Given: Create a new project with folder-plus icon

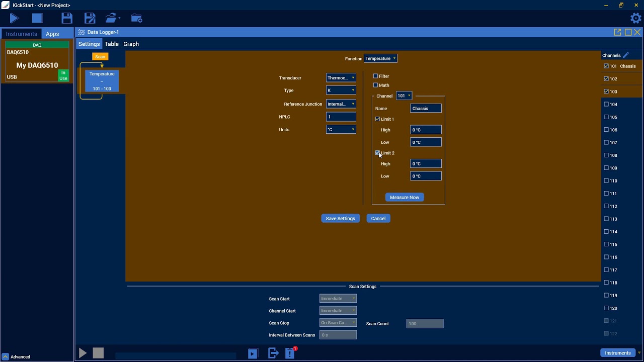Looking at the screenshot, I should pos(136,19).
